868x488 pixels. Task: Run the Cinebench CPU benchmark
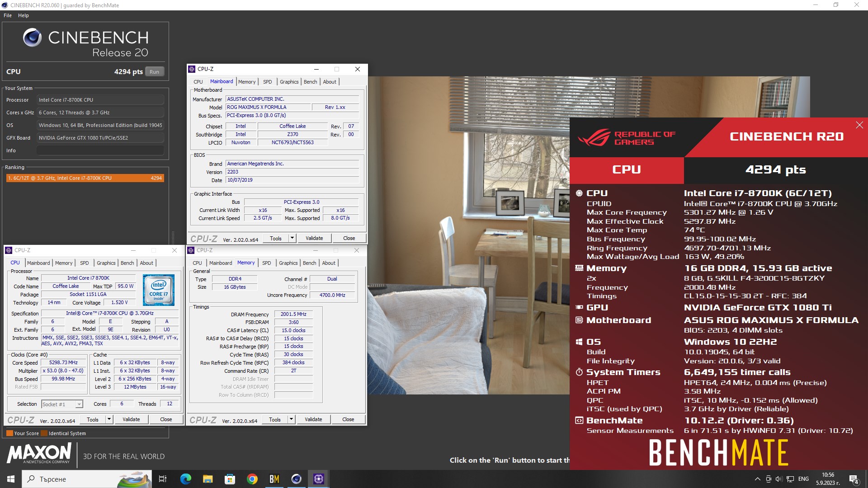click(155, 72)
